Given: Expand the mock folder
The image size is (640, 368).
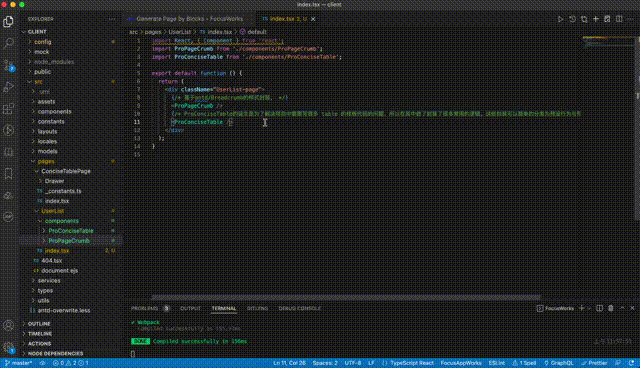Looking at the screenshot, I should click(x=42, y=52).
